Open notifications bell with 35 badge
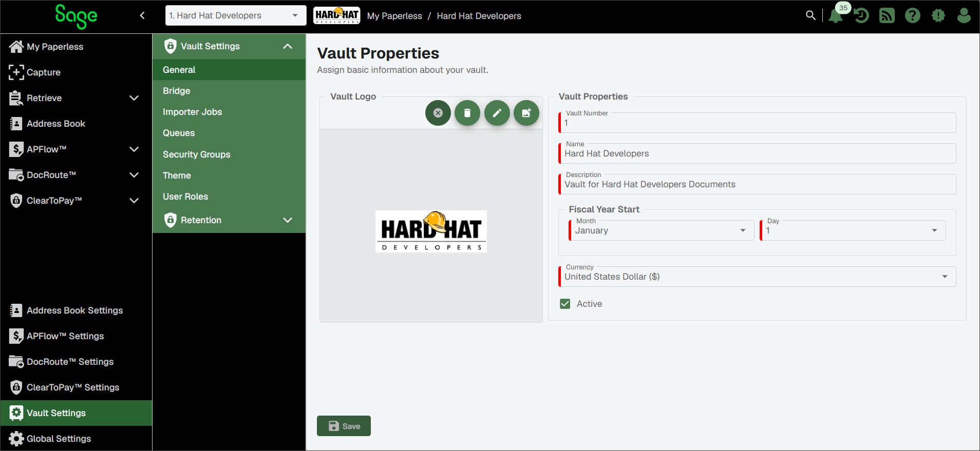The width and height of the screenshot is (980, 451). pyautogui.click(x=837, y=15)
